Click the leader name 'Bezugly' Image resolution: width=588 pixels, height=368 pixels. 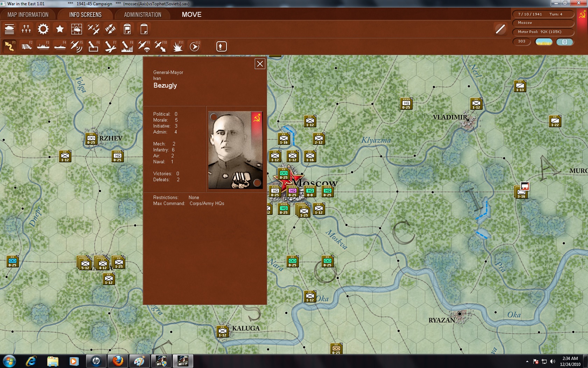click(165, 86)
